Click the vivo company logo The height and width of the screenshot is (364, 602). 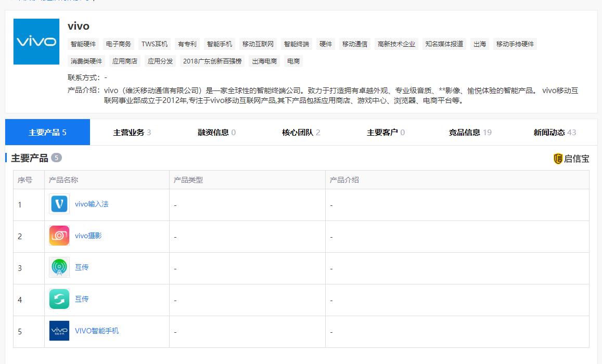click(x=36, y=42)
